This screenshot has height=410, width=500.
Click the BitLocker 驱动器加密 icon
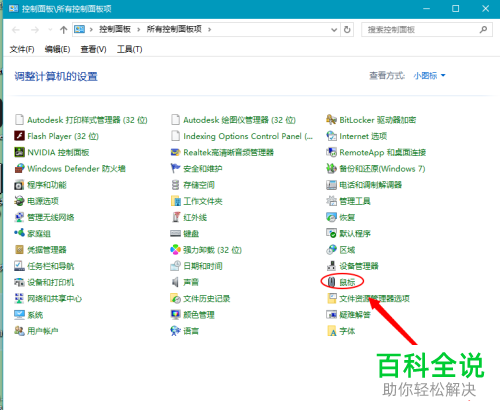point(331,120)
